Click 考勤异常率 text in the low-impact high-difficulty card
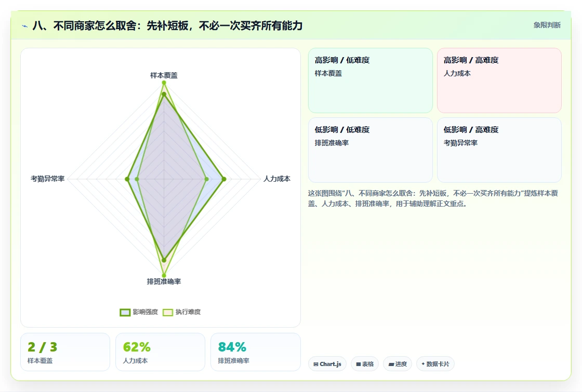 pyautogui.click(x=460, y=143)
